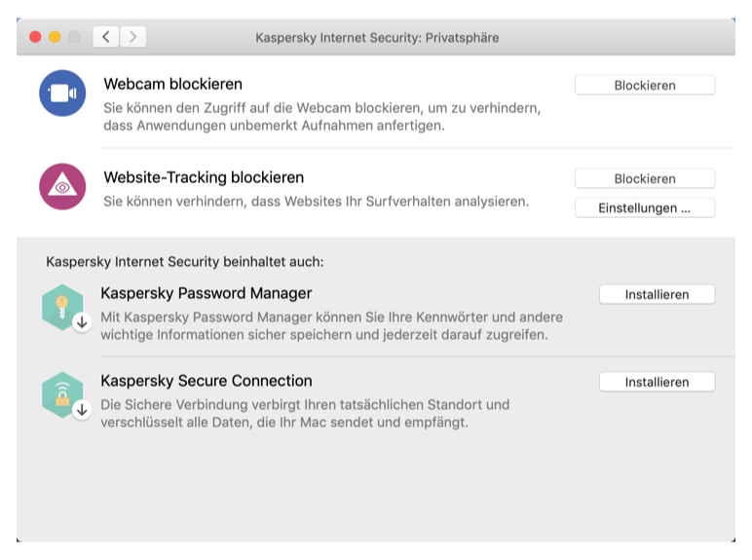Click the purple Website-Tracking eye icon
This screenshot has height=560, width=752.
tap(62, 186)
